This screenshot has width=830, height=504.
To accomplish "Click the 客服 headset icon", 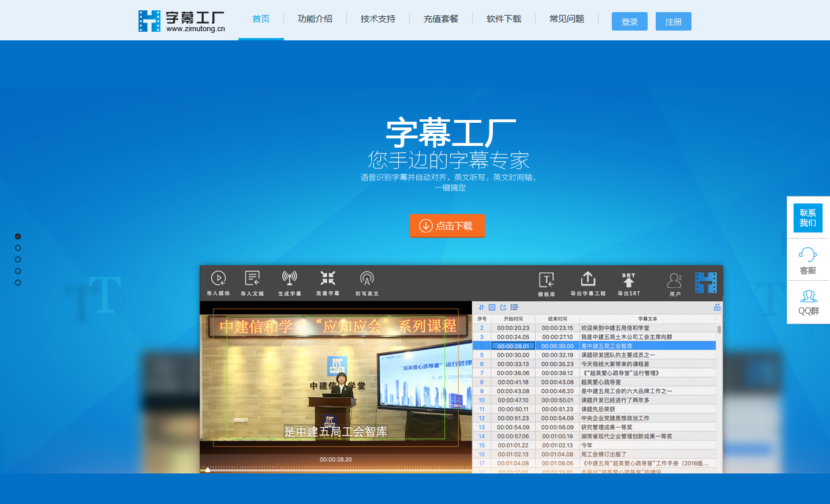I will [x=808, y=254].
